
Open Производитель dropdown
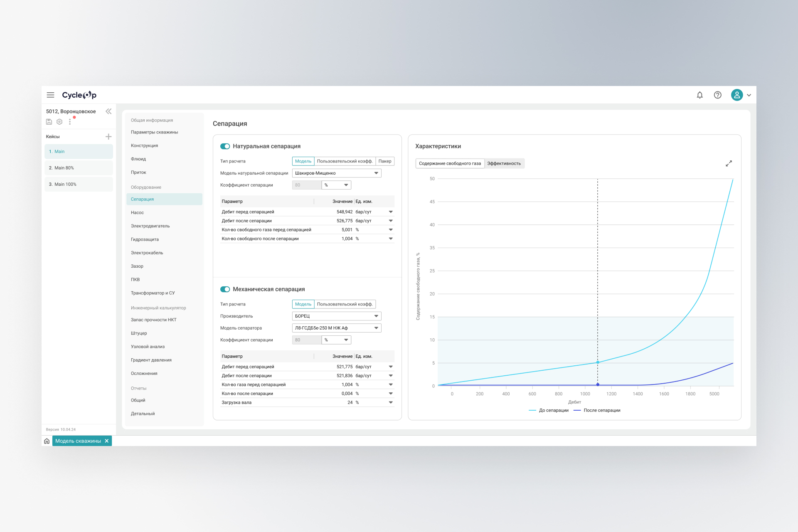coord(336,316)
